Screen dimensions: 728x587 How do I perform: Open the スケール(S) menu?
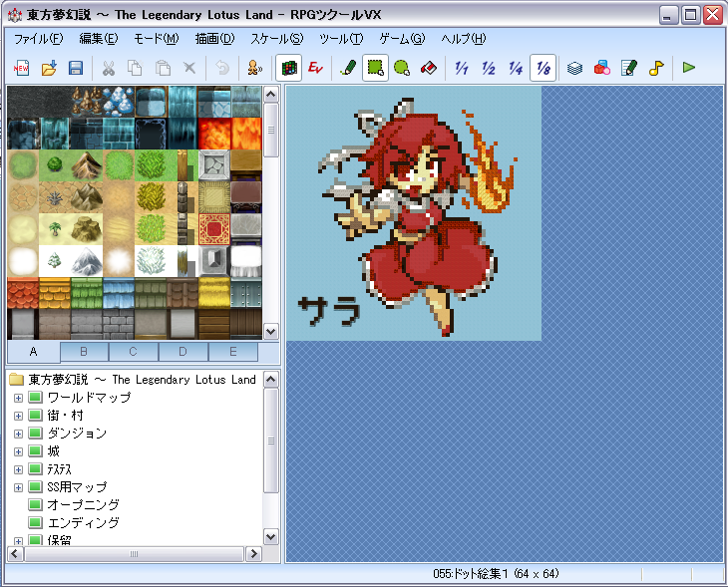tap(277, 39)
